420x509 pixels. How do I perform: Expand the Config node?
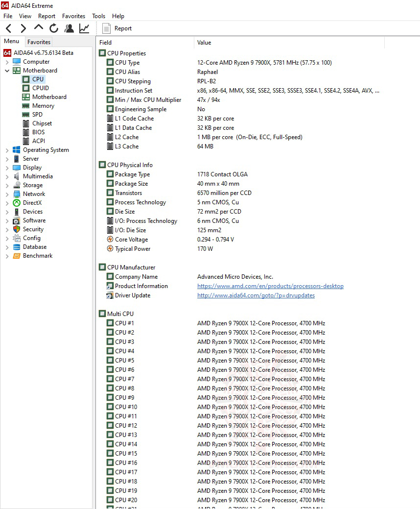(x=7, y=239)
